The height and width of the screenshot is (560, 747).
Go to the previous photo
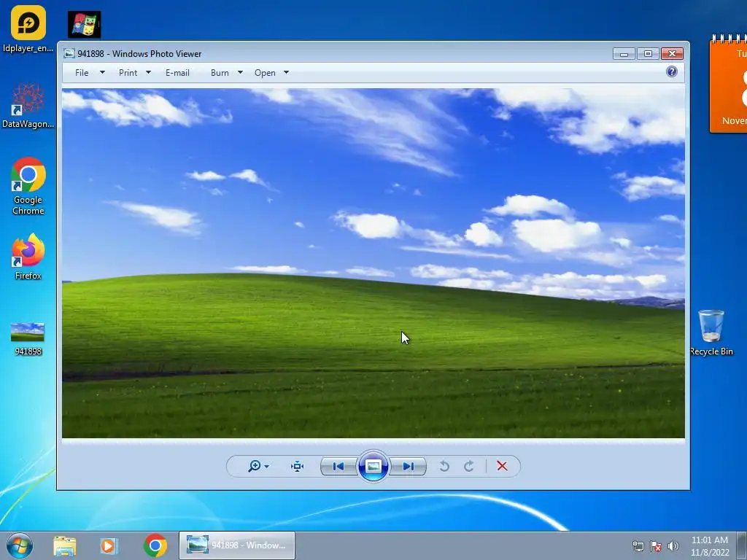338,466
